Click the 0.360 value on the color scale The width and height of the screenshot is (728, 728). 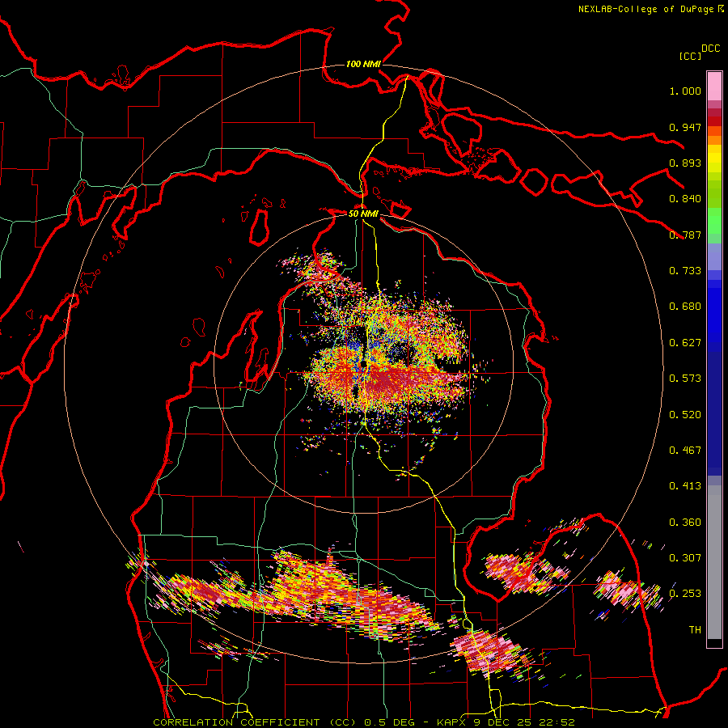pos(685,523)
